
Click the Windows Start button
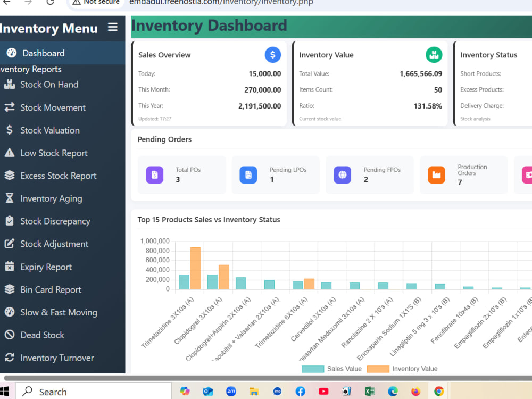click(x=4, y=391)
